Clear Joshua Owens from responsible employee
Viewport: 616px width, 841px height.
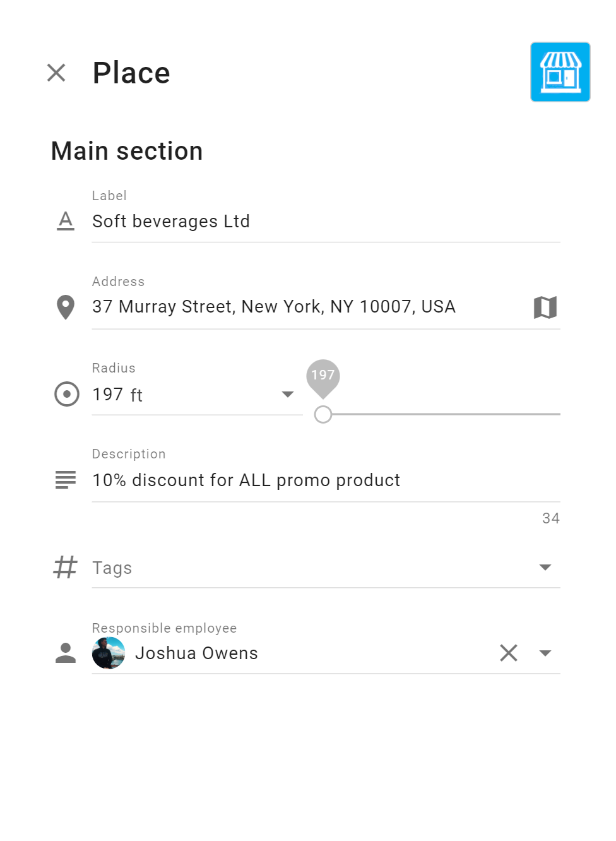pos(508,653)
